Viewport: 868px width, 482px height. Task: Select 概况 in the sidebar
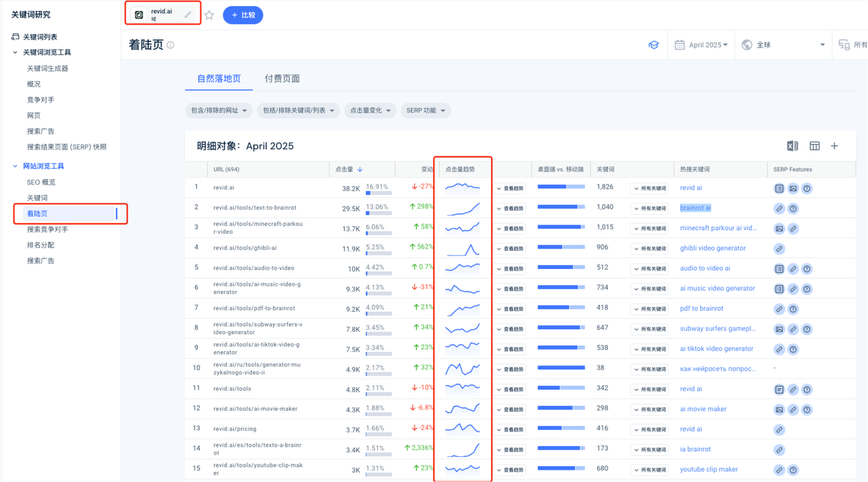point(34,84)
